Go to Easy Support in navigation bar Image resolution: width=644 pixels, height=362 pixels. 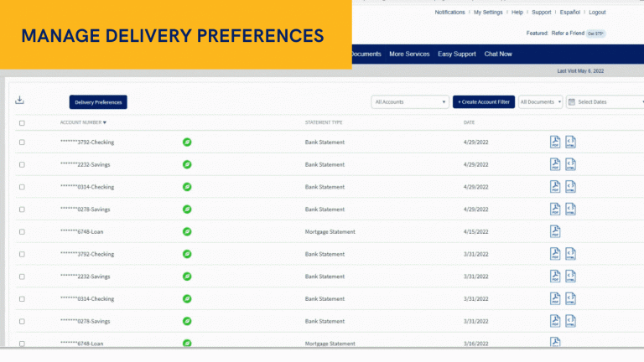point(457,54)
